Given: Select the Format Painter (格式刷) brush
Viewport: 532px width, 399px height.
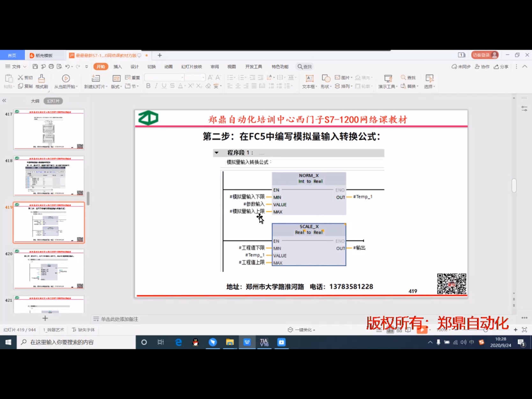Looking at the screenshot, I should click(x=41, y=81).
